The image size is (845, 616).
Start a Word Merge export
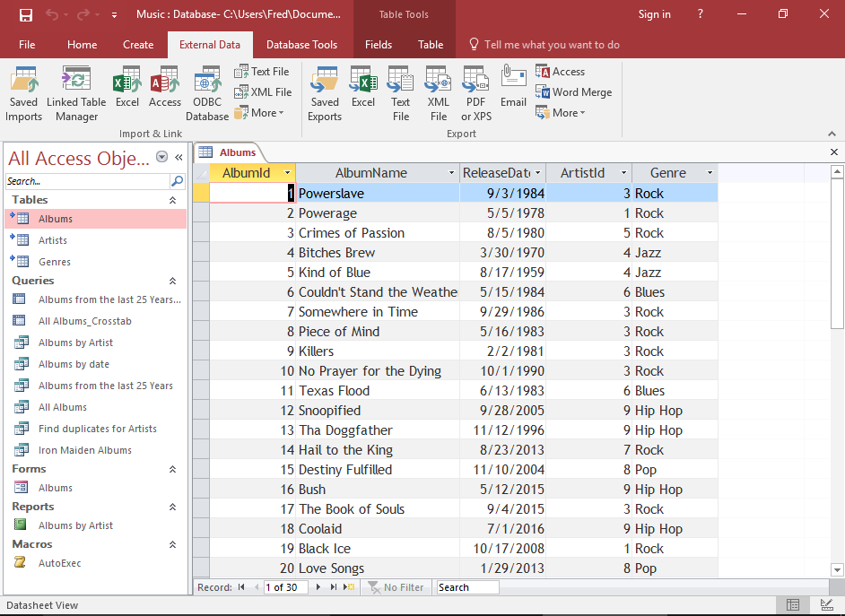(x=574, y=91)
